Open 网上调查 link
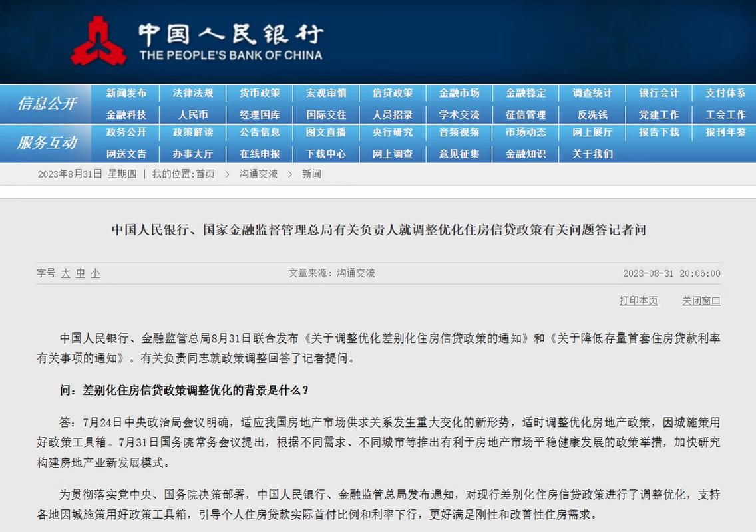This screenshot has width=756, height=532. [393, 154]
